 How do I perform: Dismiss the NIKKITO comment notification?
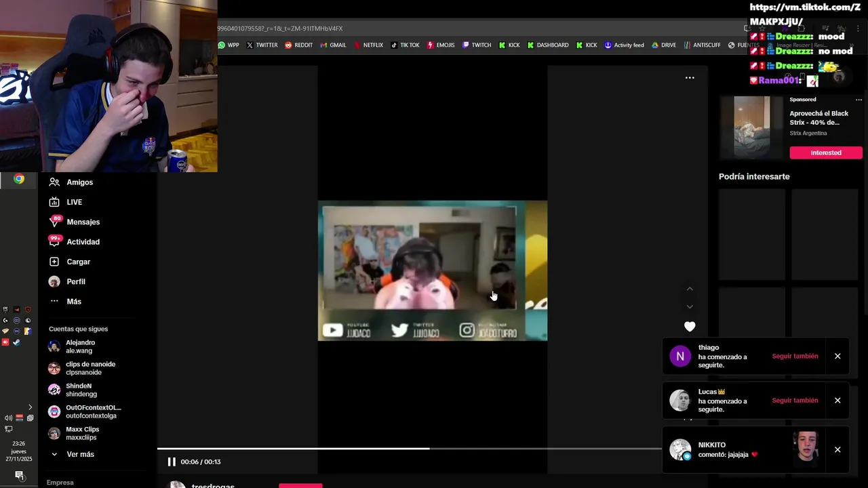[x=837, y=449]
